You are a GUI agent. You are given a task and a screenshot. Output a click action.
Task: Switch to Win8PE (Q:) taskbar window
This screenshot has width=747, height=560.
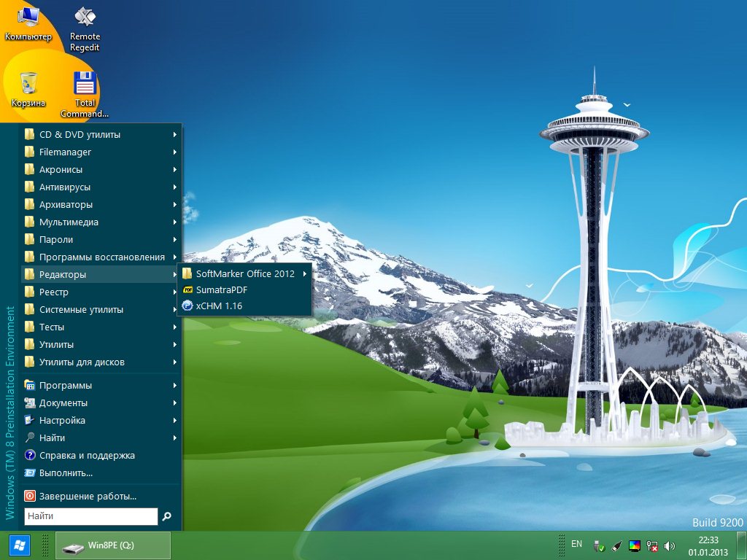[x=113, y=545]
